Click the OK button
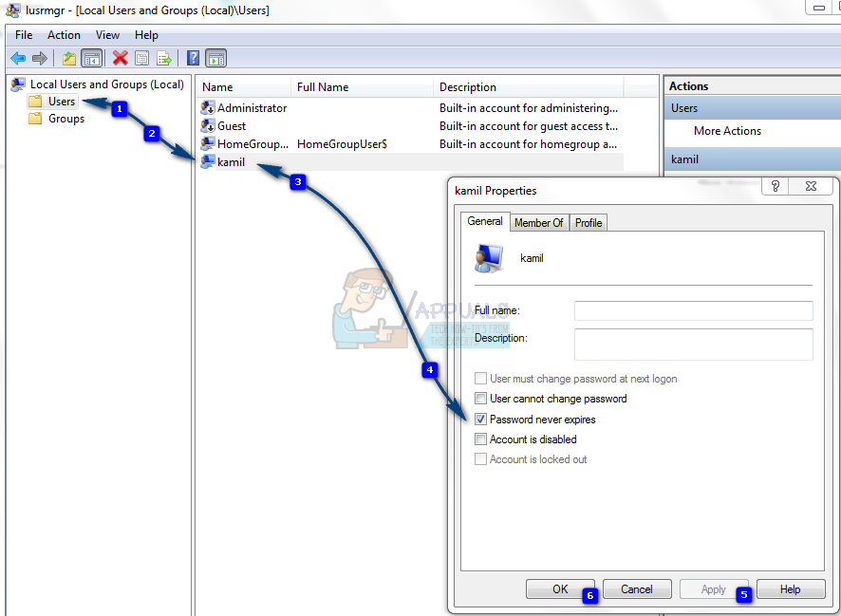 (x=560, y=589)
